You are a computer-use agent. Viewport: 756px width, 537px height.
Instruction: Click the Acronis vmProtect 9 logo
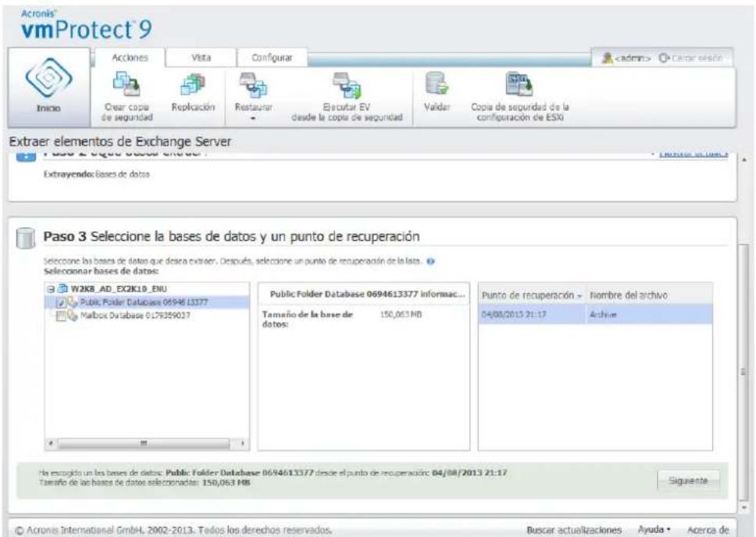point(87,25)
